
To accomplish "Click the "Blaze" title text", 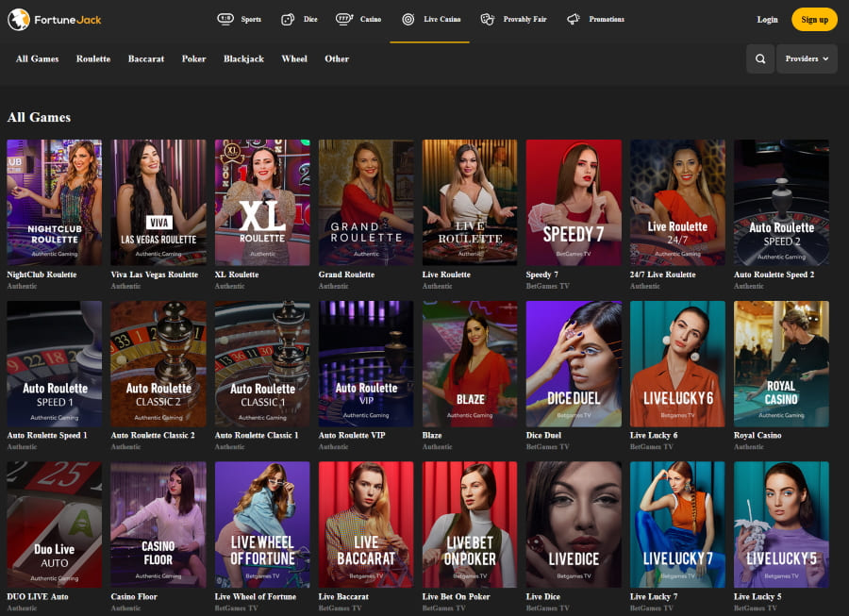I will (432, 435).
